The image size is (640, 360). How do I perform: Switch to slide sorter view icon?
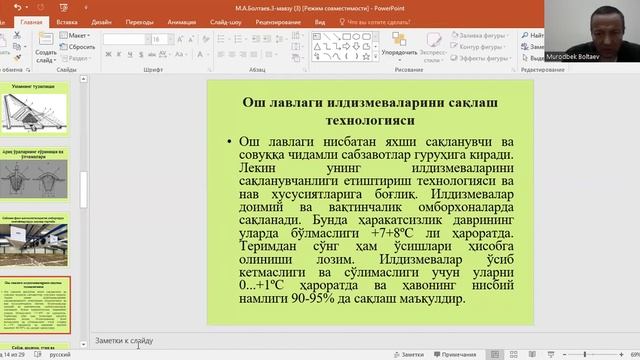tap(513, 355)
